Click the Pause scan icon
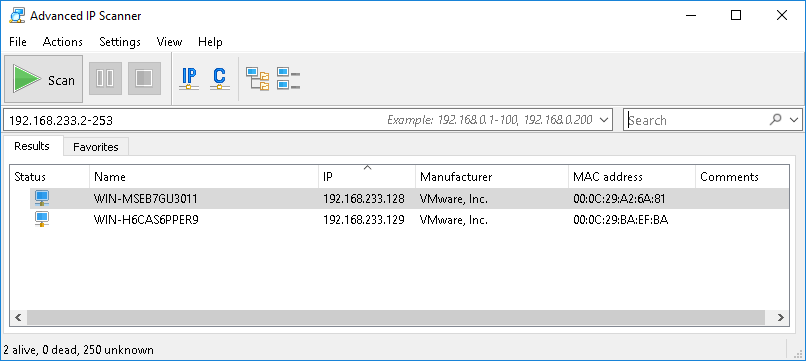The height and width of the screenshot is (361, 806). coord(105,79)
